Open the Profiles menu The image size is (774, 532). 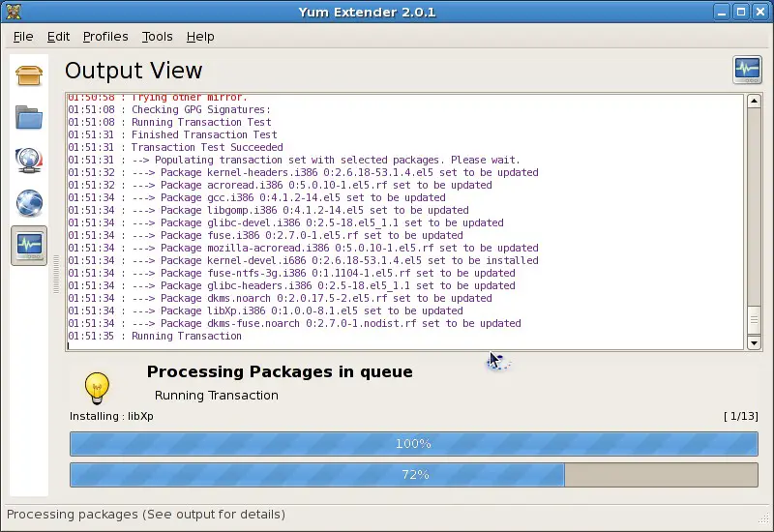tap(105, 37)
